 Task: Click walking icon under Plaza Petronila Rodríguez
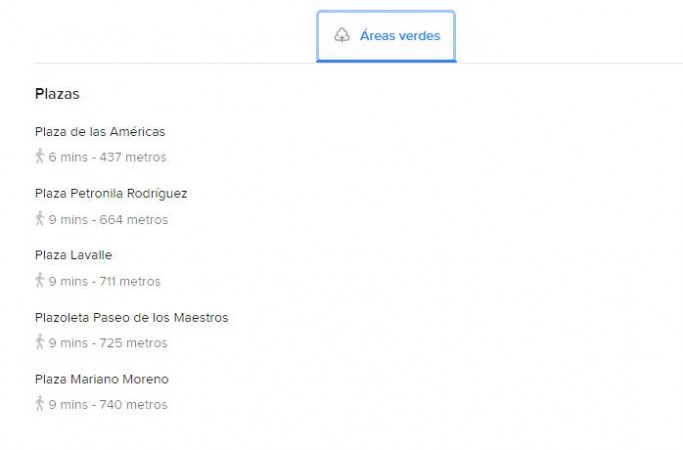click(40, 219)
